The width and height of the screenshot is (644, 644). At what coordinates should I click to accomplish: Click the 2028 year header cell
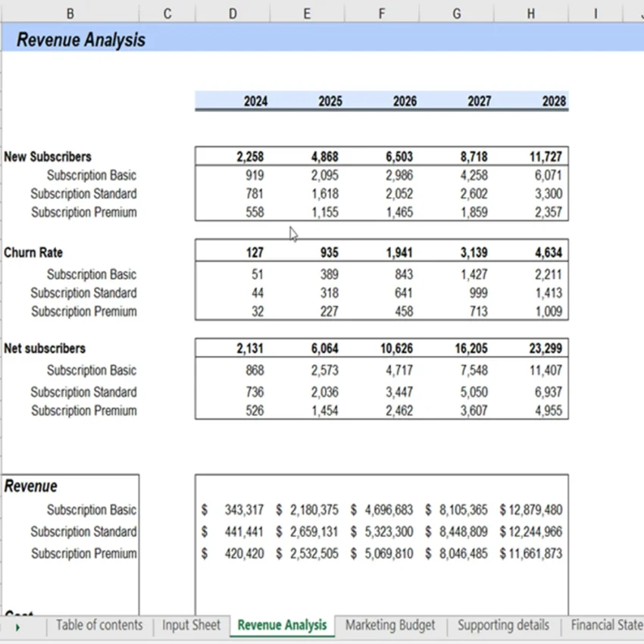(x=554, y=101)
